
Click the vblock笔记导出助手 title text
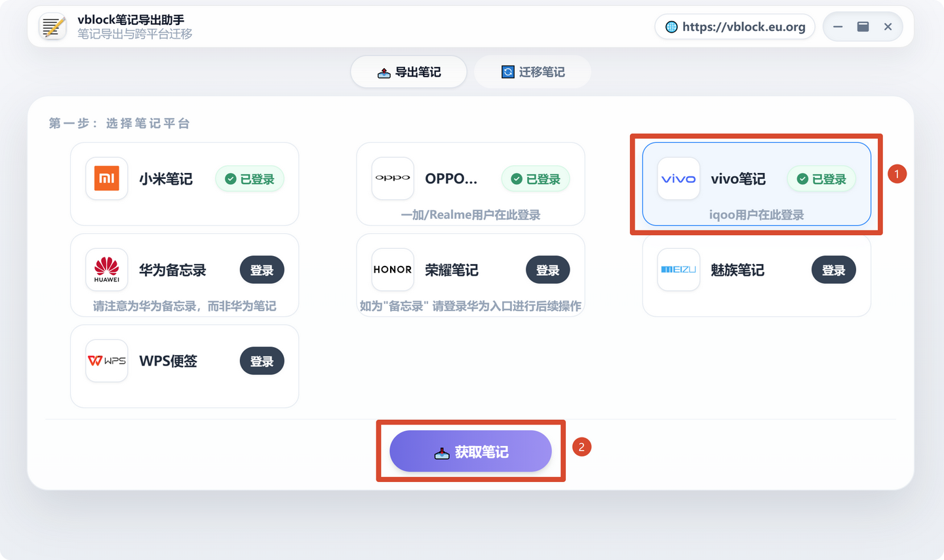coord(131,20)
